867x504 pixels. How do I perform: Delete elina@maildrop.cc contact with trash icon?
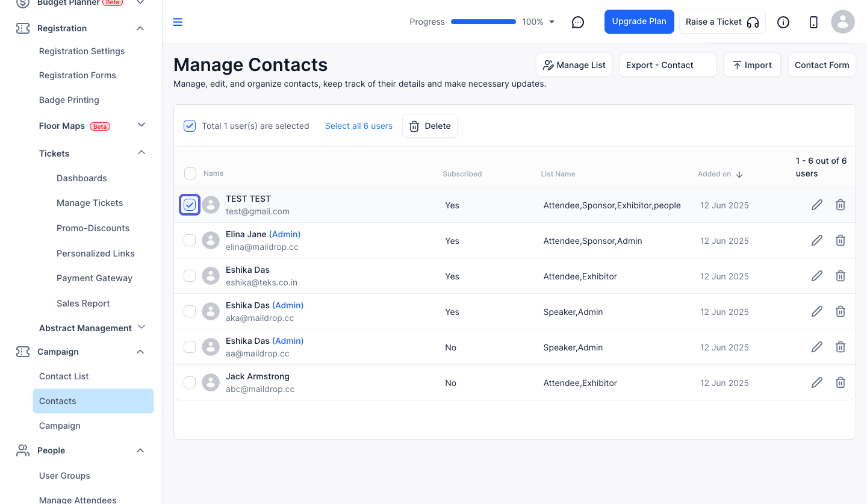841,241
